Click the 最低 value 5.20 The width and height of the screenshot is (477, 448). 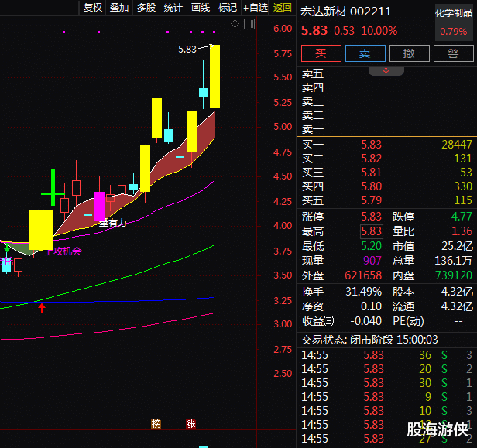pos(371,246)
